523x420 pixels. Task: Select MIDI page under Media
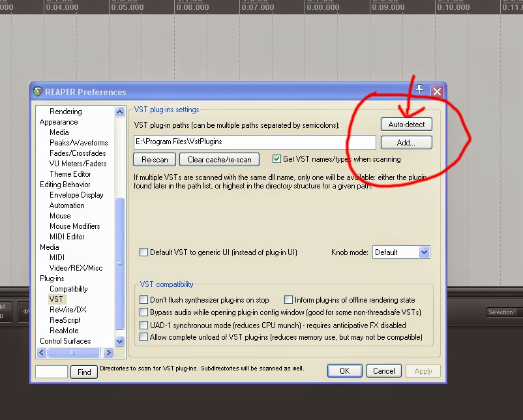(x=57, y=258)
